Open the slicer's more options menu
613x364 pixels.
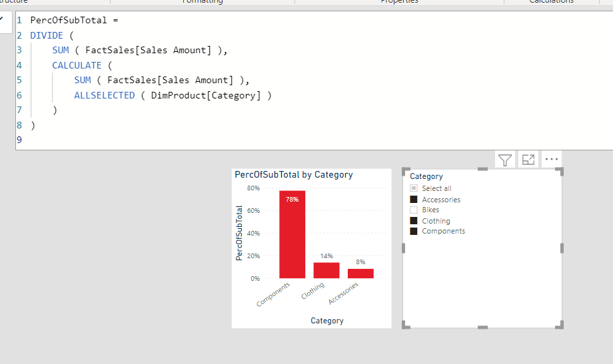551,159
